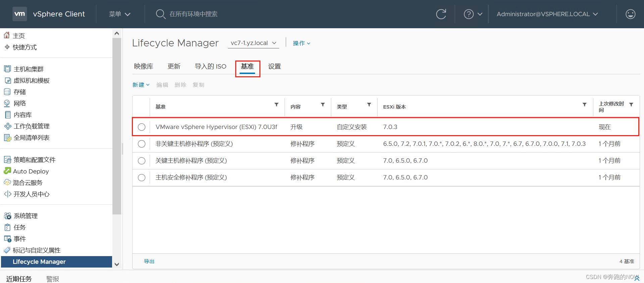Click the Policies and Profiles icon
Viewport: 644px width, 283px height.
[7, 160]
